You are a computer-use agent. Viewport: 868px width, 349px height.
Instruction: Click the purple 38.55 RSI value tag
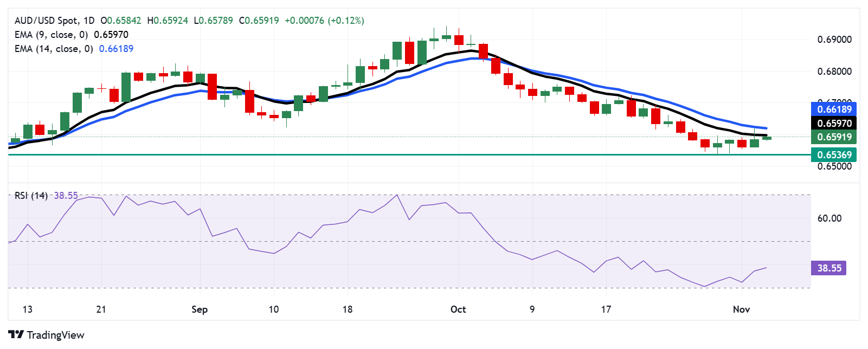(x=828, y=268)
